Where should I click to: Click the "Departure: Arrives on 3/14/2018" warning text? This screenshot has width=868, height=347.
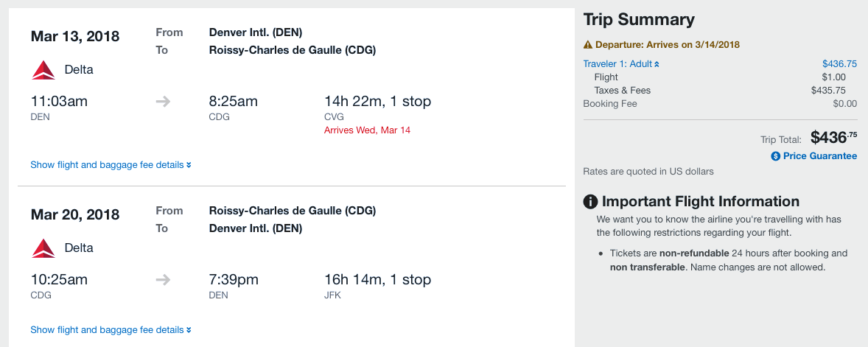point(668,45)
